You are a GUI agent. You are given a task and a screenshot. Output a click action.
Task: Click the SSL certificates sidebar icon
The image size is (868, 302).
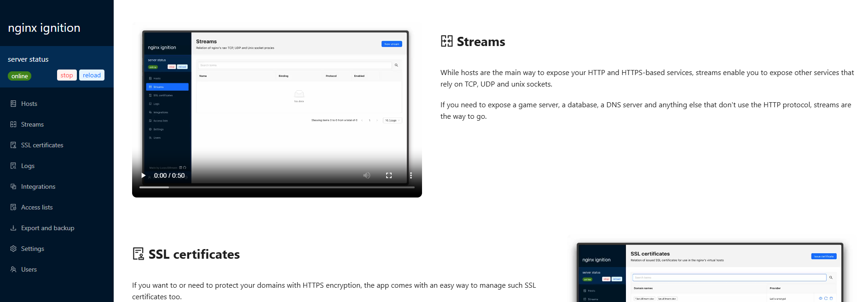click(13, 145)
